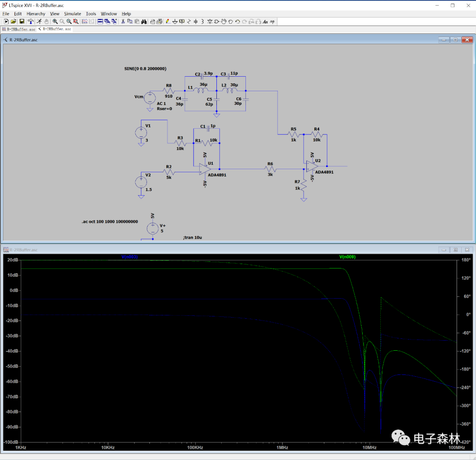Click the SINE(0 0.8 2000000) text

tap(145, 69)
